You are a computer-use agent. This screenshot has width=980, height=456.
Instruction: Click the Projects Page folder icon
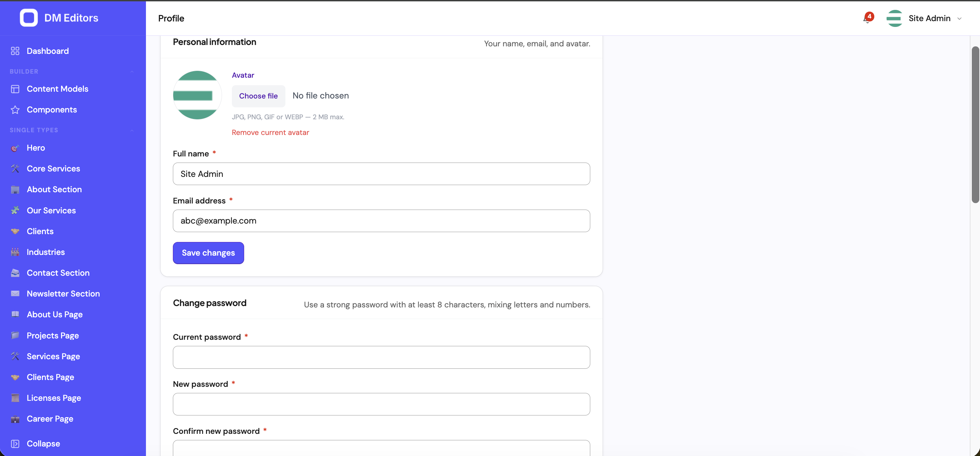(x=15, y=335)
